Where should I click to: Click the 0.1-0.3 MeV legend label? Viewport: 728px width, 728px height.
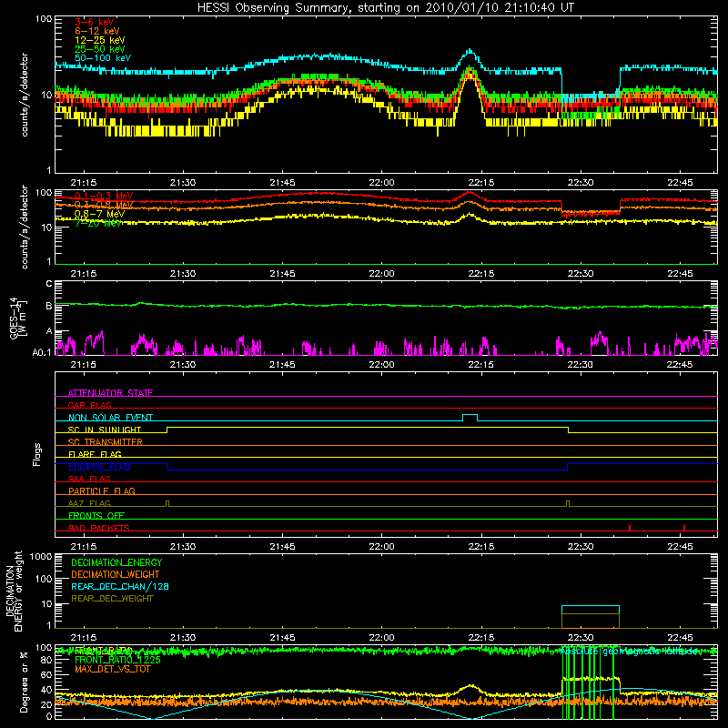(104, 196)
